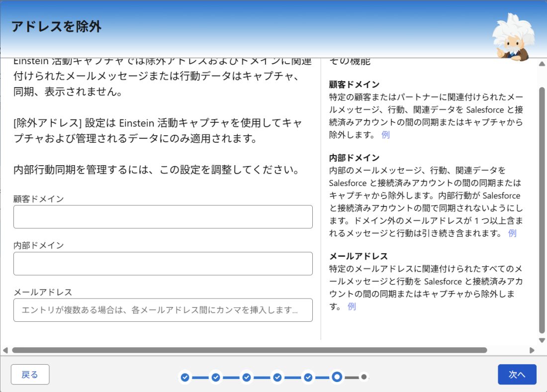Focus the メールアドレス text field
Image resolution: width=547 pixels, height=392 pixels.
[x=163, y=310]
